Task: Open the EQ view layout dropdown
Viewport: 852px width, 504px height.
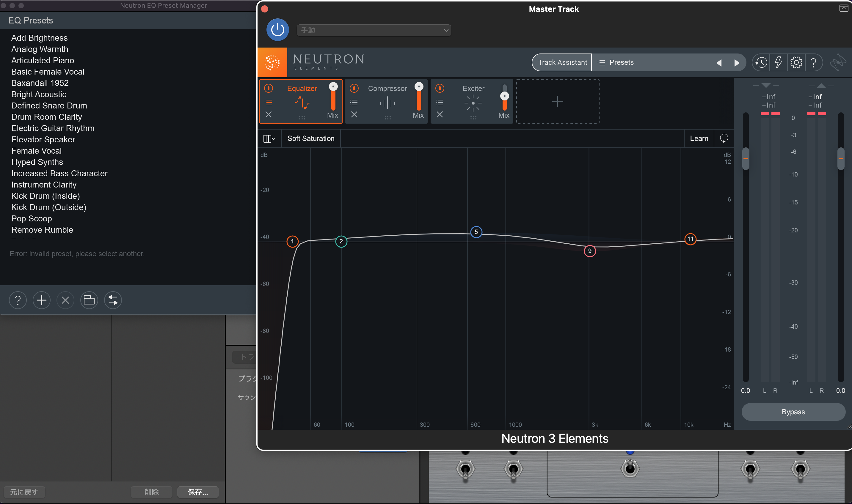Action: (269, 138)
